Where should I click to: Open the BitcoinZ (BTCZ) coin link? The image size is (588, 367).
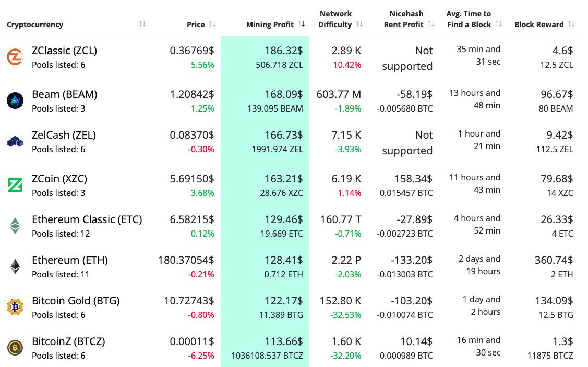[69, 341]
